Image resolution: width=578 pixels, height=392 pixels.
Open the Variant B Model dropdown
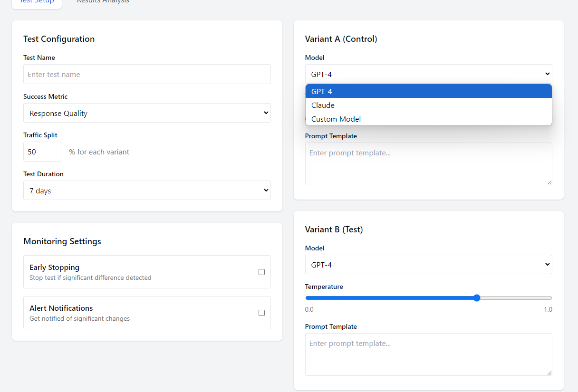click(428, 265)
